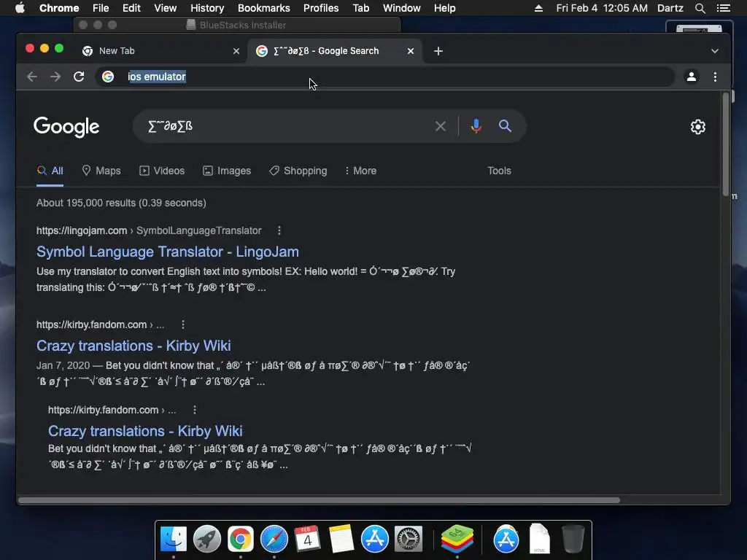
Task: Open the Apple menu
Action: (20, 8)
